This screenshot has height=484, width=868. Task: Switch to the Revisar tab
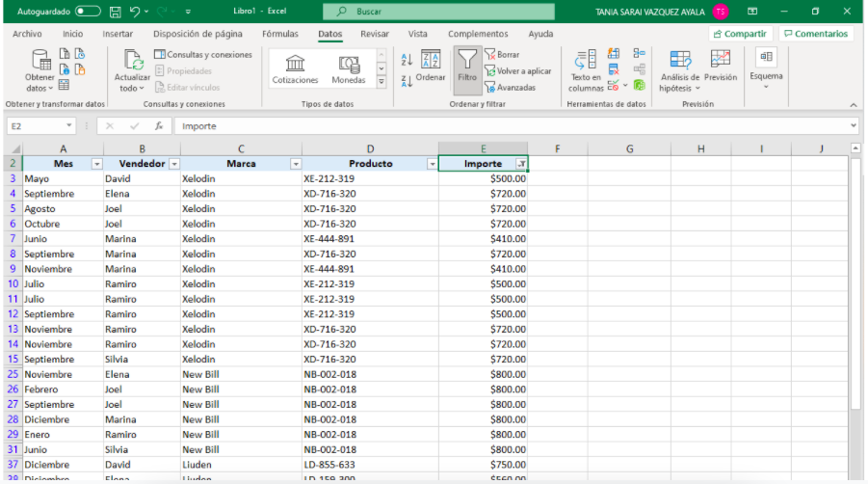coord(375,34)
